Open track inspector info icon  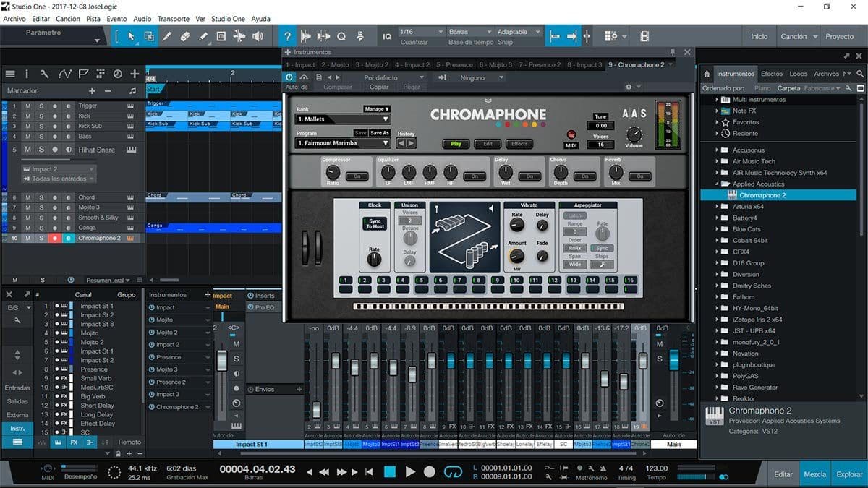coord(27,74)
